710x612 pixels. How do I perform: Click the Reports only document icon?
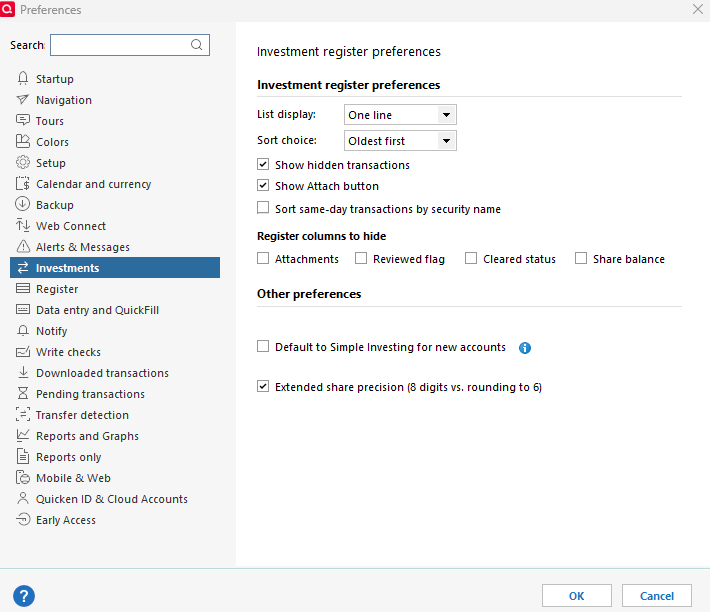23,456
